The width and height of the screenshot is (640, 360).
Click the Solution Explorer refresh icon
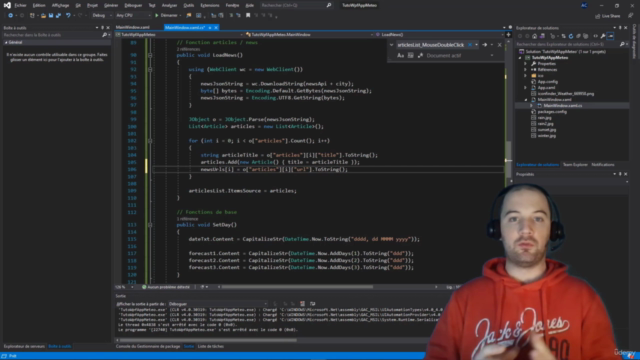pyautogui.click(x=571, y=36)
